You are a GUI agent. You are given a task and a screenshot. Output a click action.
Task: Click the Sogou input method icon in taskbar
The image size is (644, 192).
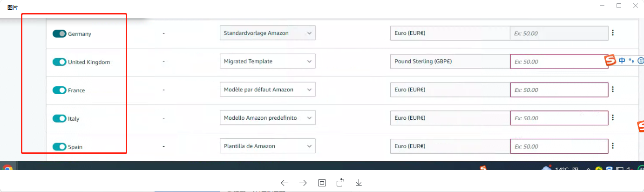pos(484,169)
